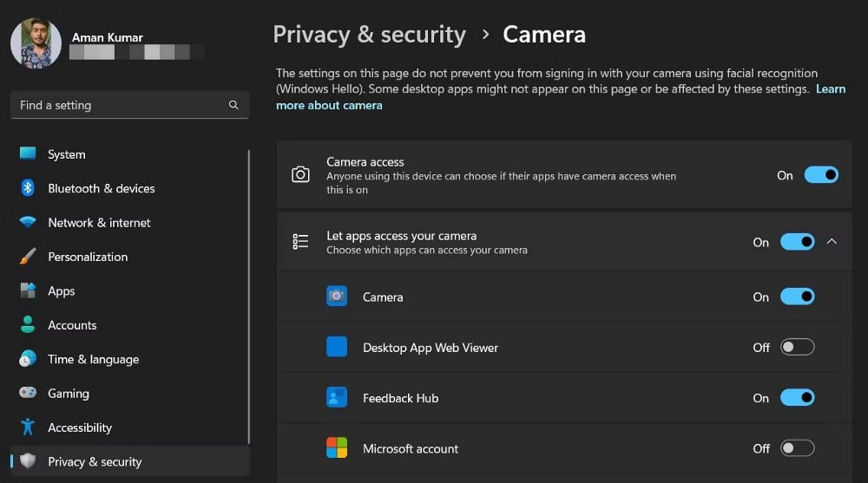Viewport: 868px width, 483px height.
Task: Click the Find a setting search box
Action: [x=122, y=105]
